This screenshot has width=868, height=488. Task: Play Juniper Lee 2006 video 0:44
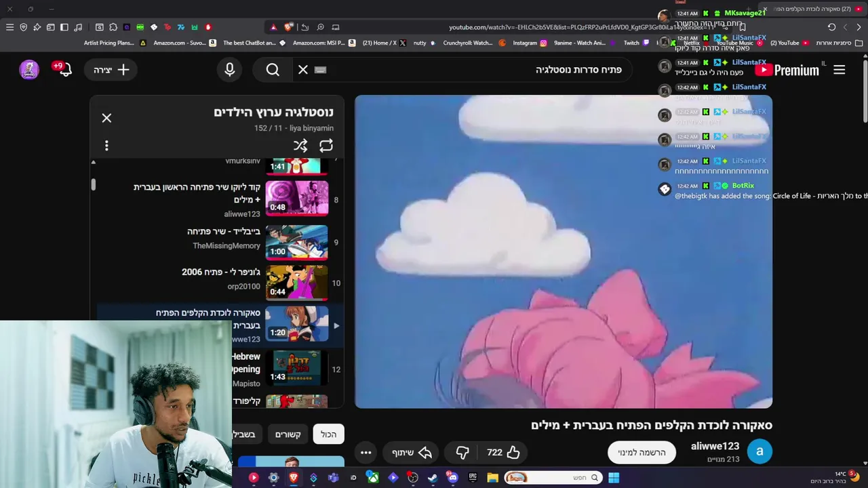tap(296, 283)
